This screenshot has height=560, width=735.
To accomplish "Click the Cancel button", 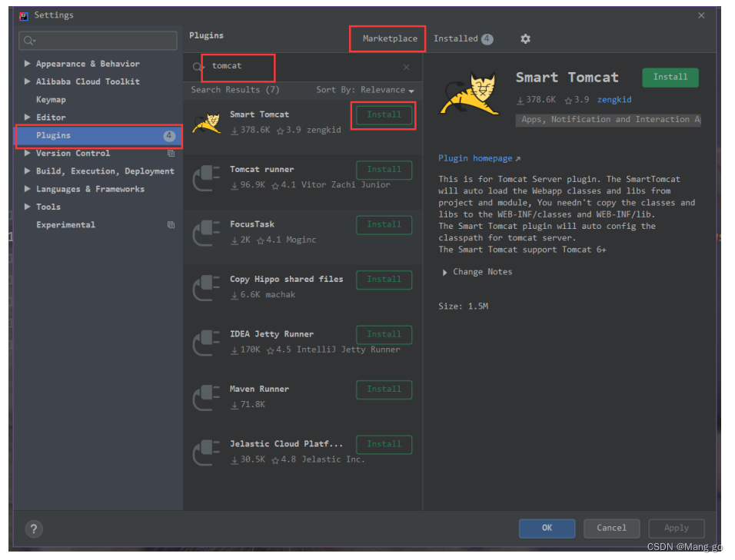I will pyautogui.click(x=611, y=529).
